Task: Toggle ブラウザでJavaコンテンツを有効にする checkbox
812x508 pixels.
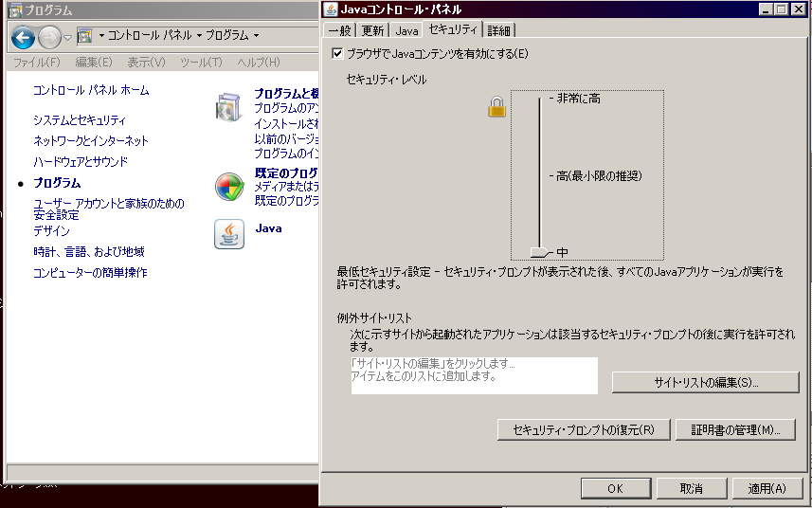Action: (338, 54)
